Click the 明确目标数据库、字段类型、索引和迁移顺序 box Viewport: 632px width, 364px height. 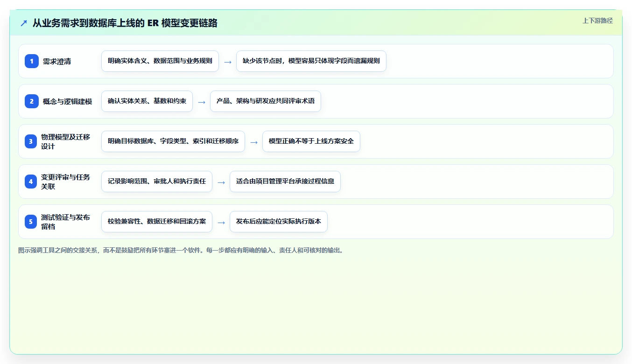tap(173, 141)
